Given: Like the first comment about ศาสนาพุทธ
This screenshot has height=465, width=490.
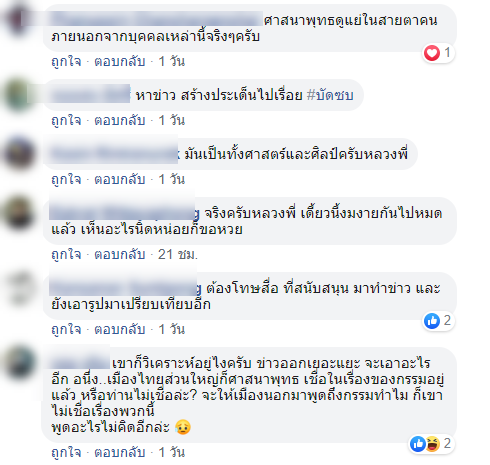Looking at the screenshot, I should pyautogui.click(x=66, y=61).
